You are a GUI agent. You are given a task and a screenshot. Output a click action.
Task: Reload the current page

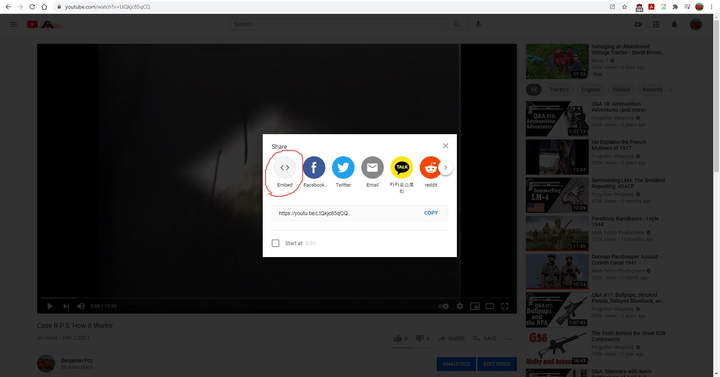click(32, 7)
